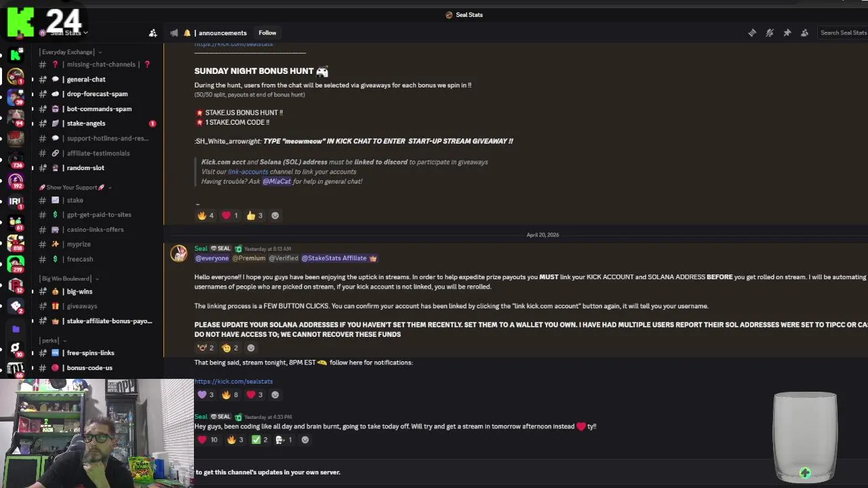The height and width of the screenshot is (488, 868).
Task: Open pinned messages with the pin icon
Action: [x=787, y=33]
